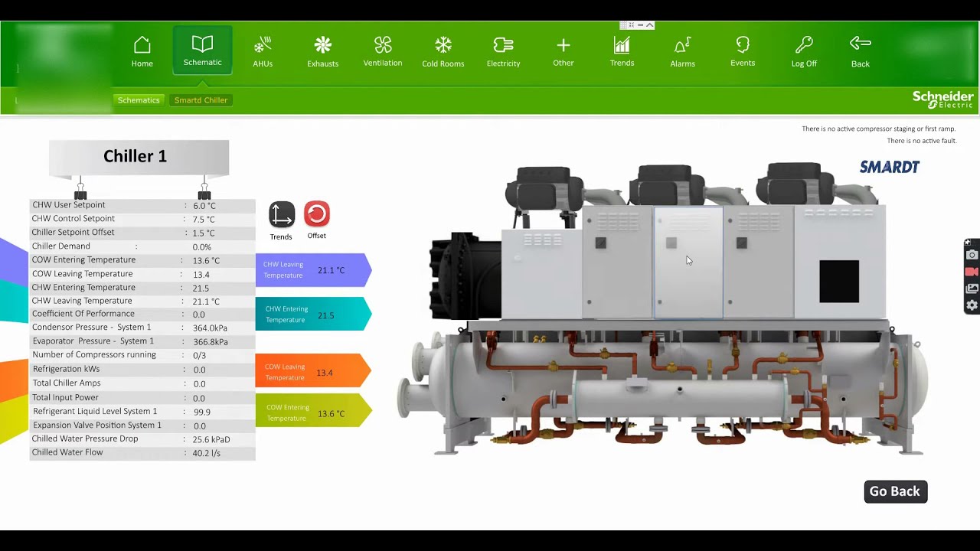
Task: Click the minimize dash in top mini bar
Action: click(640, 25)
